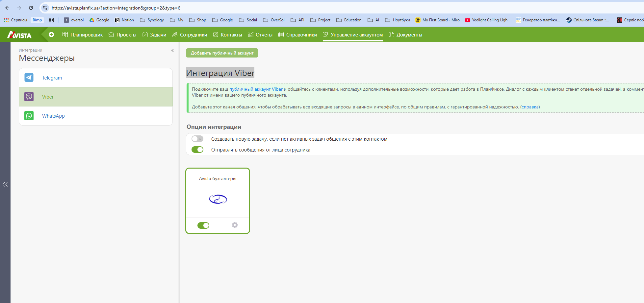Open the Telegram integration link
644x303 pixels.
pyautogui.click(x=52, y=78)
